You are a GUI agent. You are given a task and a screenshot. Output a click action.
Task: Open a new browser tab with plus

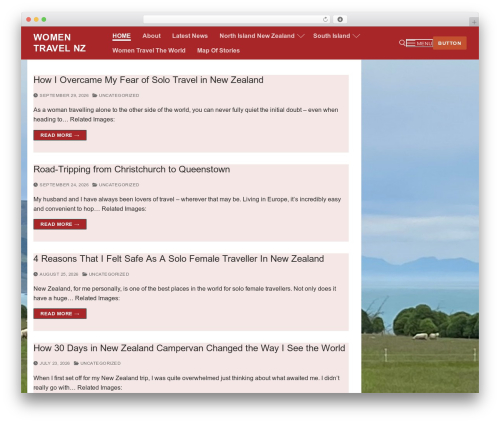click(474, 22)
